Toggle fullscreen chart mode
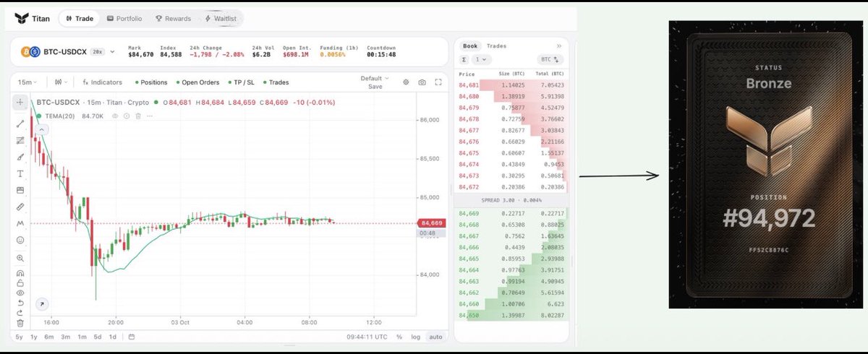868x354 pixels. [438, 82]
